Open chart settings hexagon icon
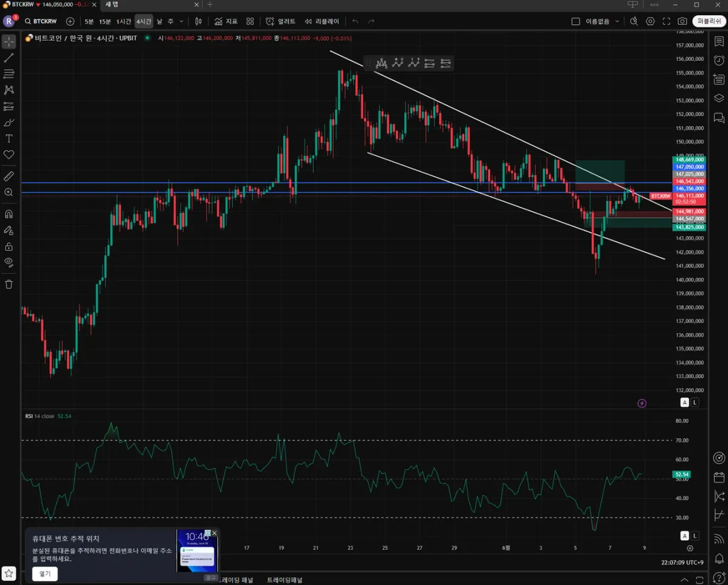728x585 pixels. (x=650, y=21)
